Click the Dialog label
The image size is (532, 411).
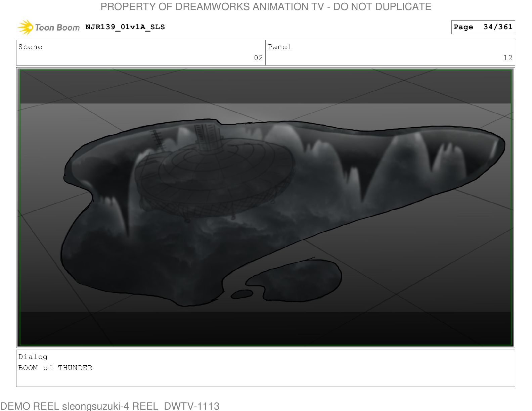point(33,357)
